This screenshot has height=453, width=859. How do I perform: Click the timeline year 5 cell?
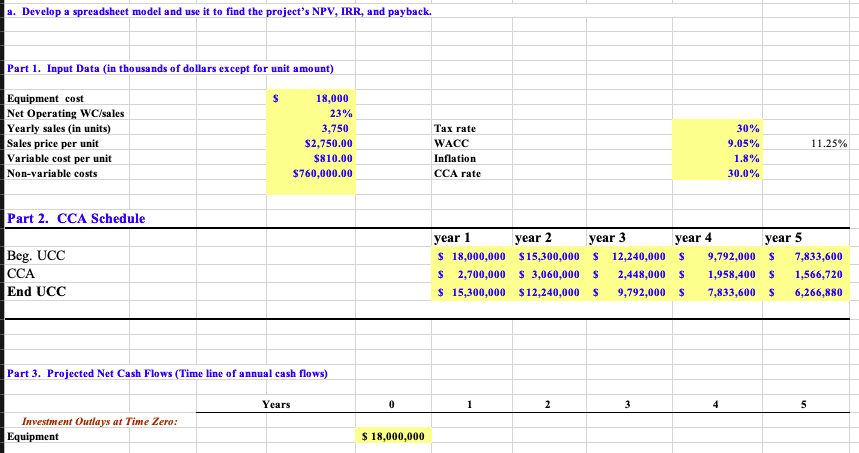(x=804, y=405)
